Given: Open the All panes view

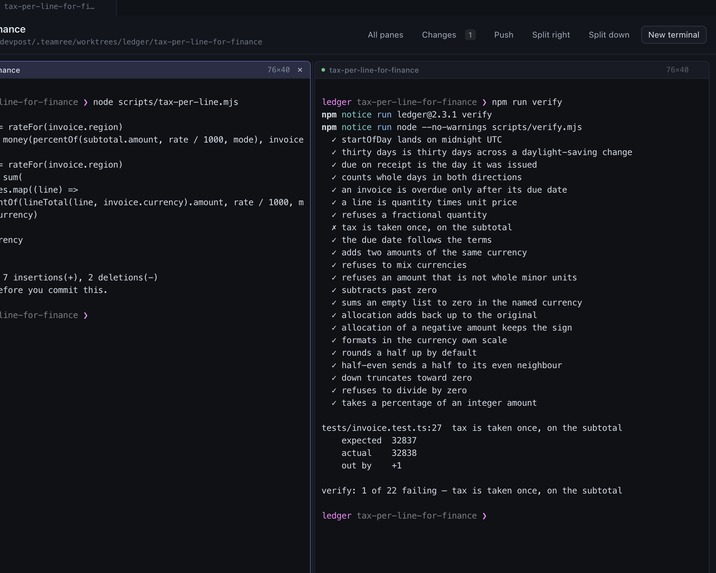Looking at the screenshot, I should pyautogui.click(x=385, y=35).
